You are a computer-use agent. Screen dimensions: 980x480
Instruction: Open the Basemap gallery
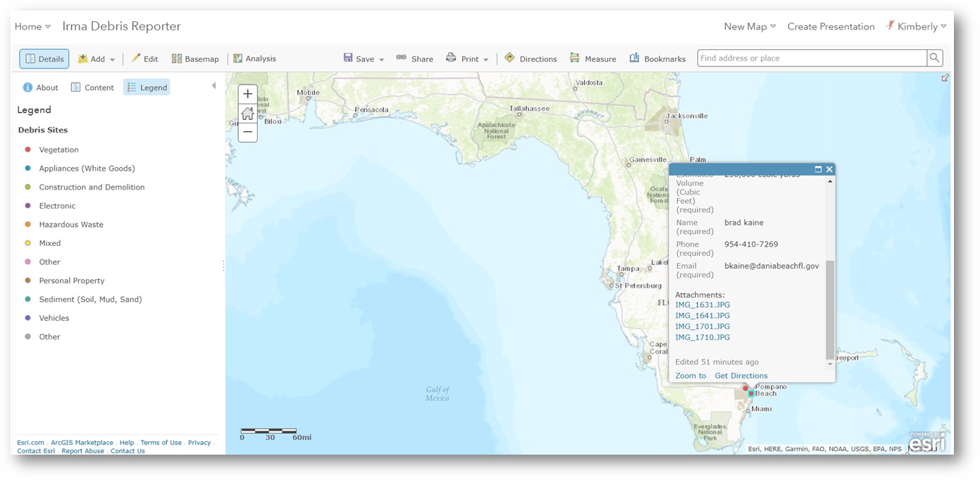click(195, 59)
